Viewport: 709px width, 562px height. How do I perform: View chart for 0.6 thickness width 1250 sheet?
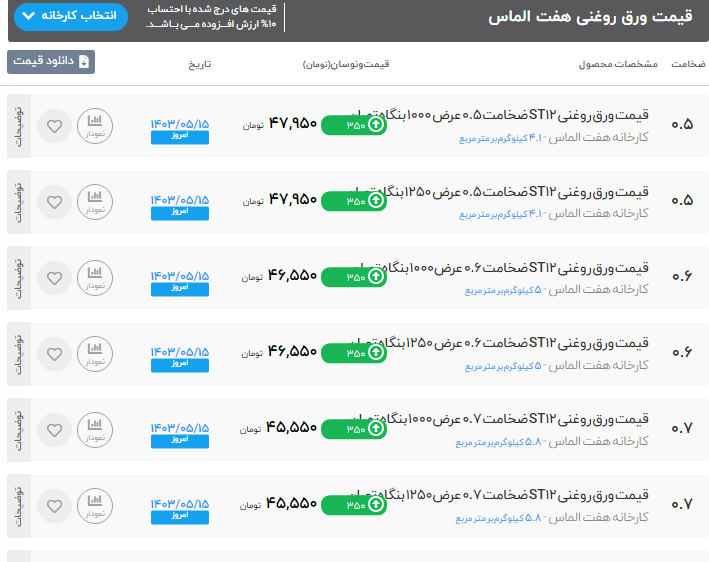tap(95, 355)
